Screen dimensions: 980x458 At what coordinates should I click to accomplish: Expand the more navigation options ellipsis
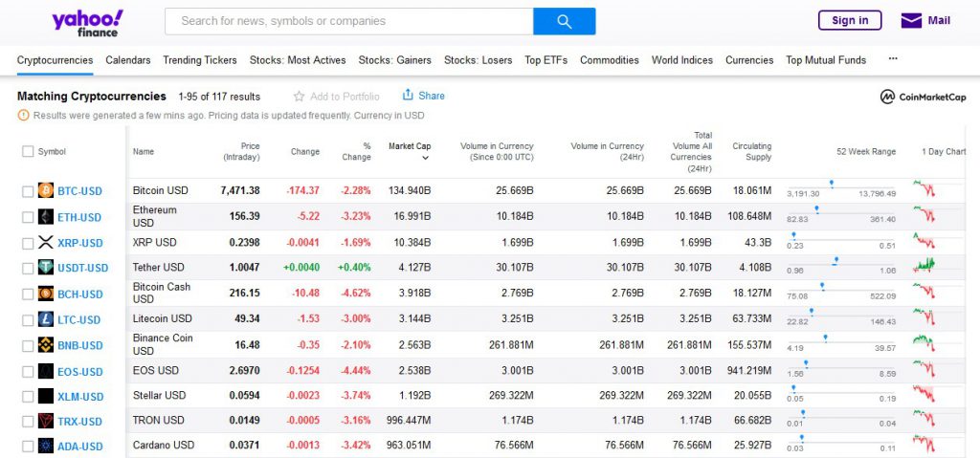point(893,58)
